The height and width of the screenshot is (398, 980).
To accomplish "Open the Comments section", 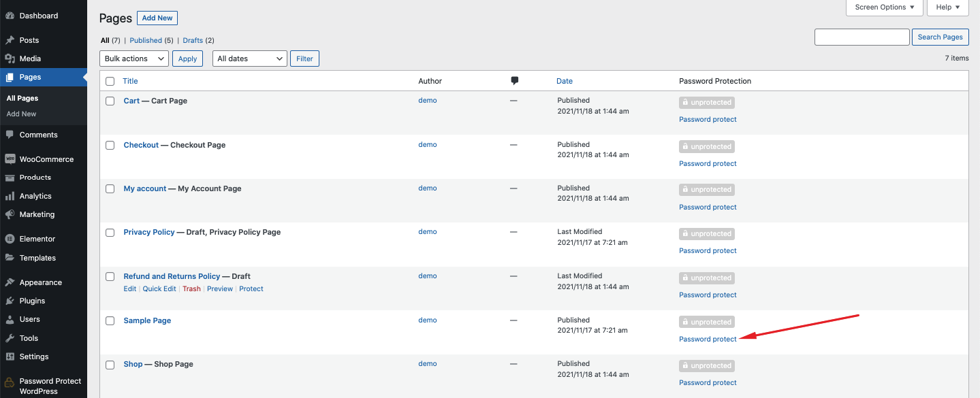I will tap(39, 134).
